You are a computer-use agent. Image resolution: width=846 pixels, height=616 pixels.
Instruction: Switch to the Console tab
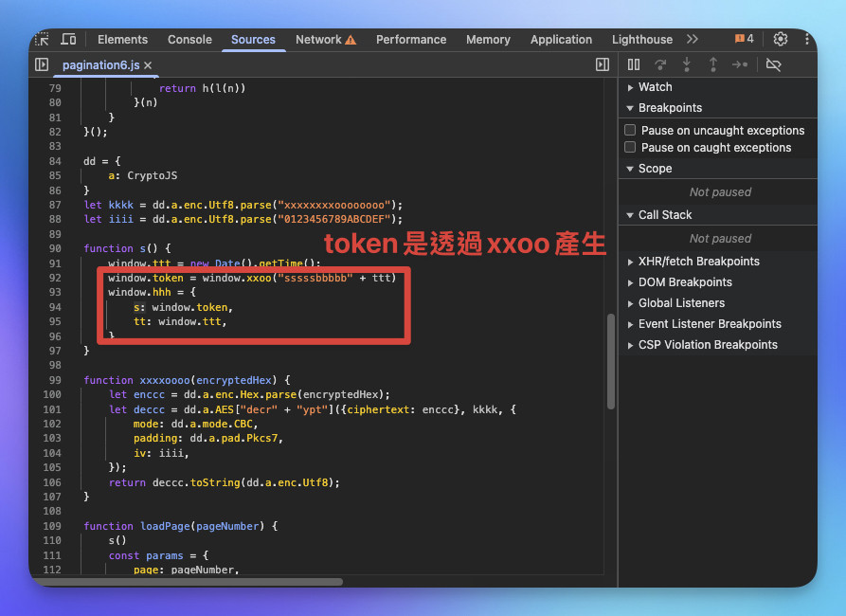point(189,40)
